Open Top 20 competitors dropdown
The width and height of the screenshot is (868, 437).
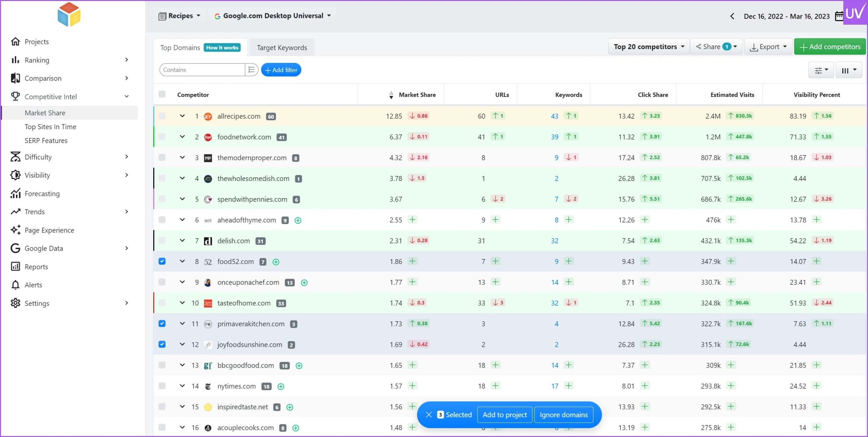click(649, 46)
